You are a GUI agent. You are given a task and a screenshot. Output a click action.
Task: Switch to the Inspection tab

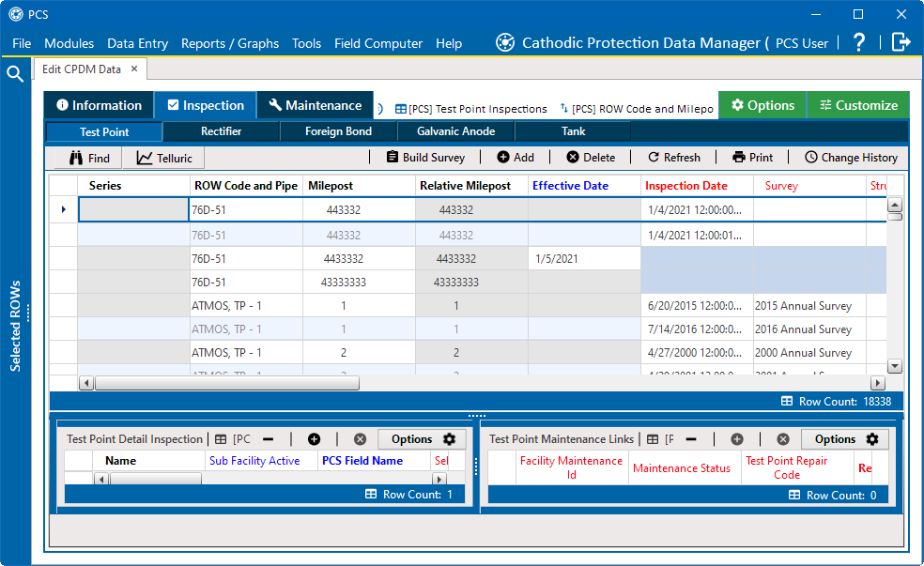click(x=206, y=105)
